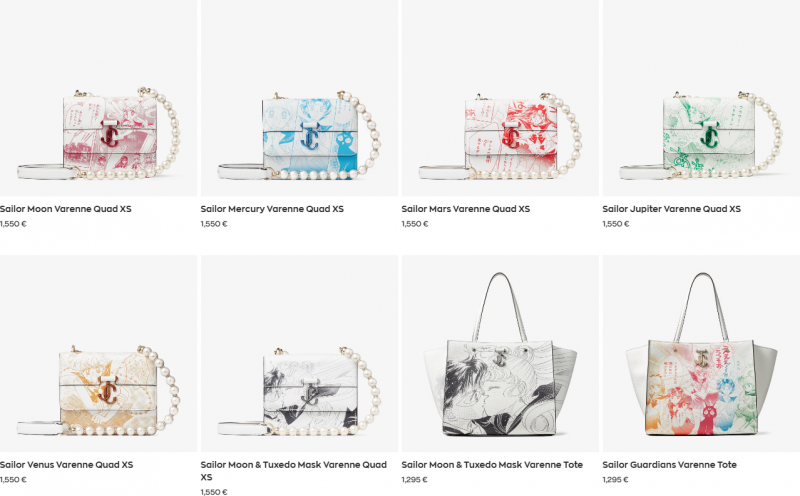Click Sailor Moon & Tuxedo Mask Varenne Tote title

pos(492,464)
